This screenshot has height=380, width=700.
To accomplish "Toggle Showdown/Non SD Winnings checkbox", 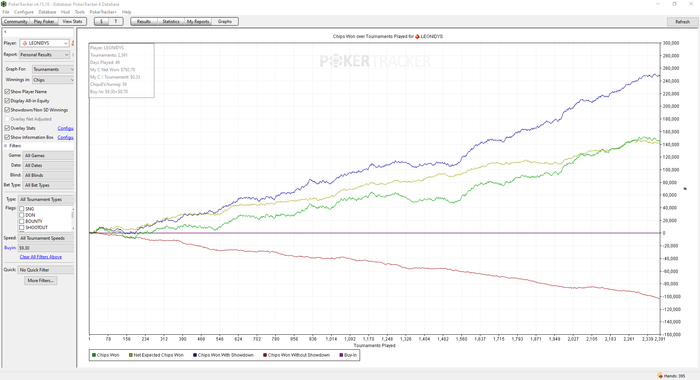I will click(7, 110).
